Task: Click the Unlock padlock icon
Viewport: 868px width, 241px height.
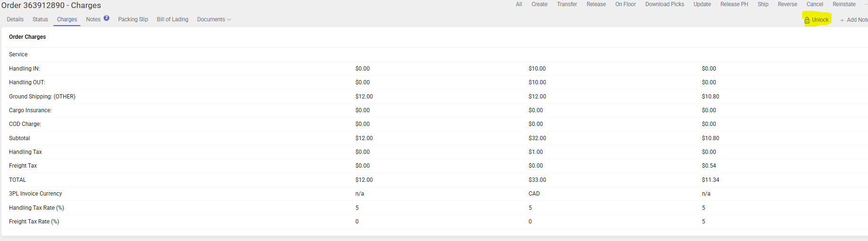Action: point(807,20)
